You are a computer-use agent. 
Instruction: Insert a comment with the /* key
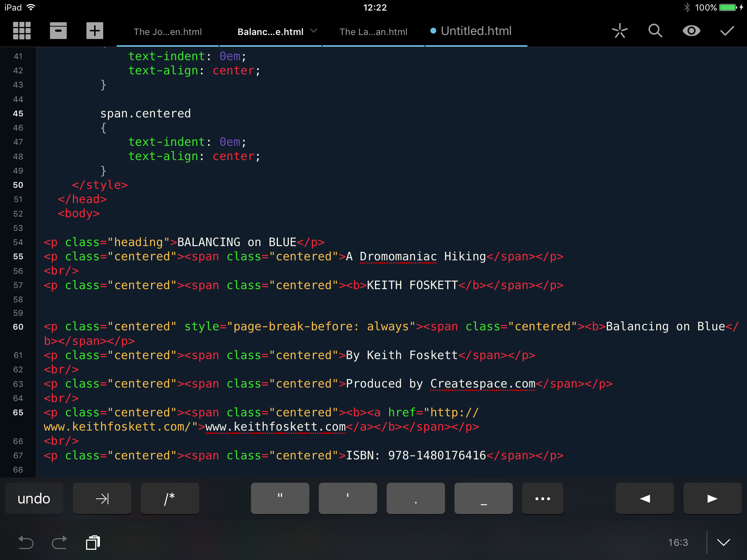pos(170,498)
